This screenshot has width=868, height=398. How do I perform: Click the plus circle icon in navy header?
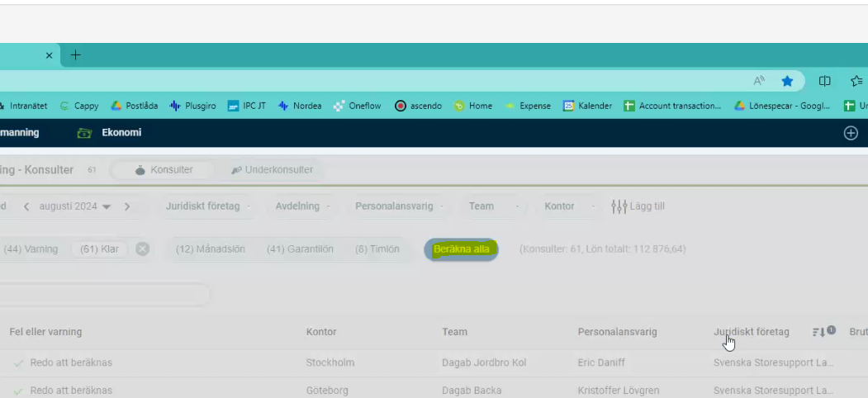[850, 133]
